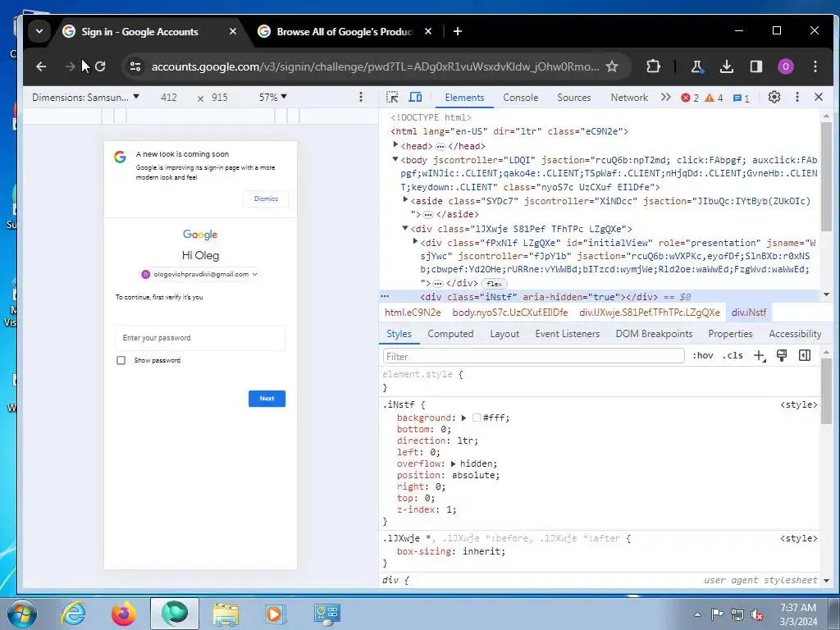Open the tab search dropdown
Viewport: 840px width, 630px height.
[39, 31]
